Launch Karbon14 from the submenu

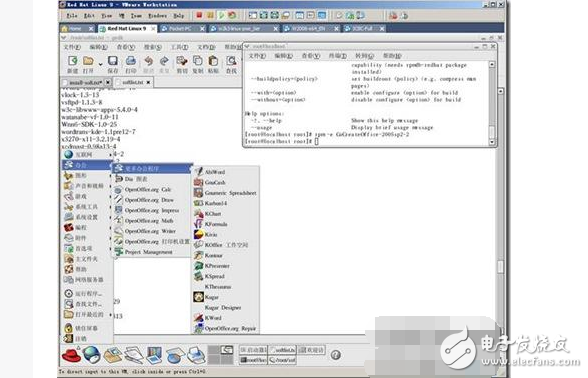[x=225, y=203]
